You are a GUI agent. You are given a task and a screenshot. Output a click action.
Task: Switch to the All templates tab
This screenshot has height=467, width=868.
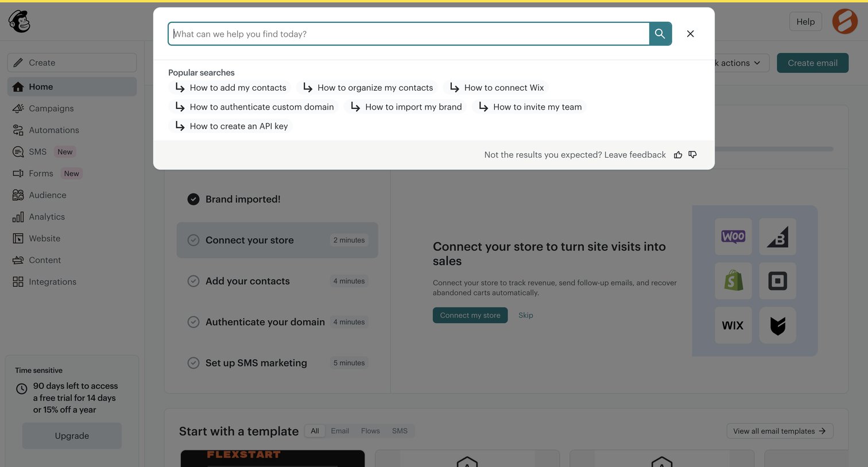(315, 431)
